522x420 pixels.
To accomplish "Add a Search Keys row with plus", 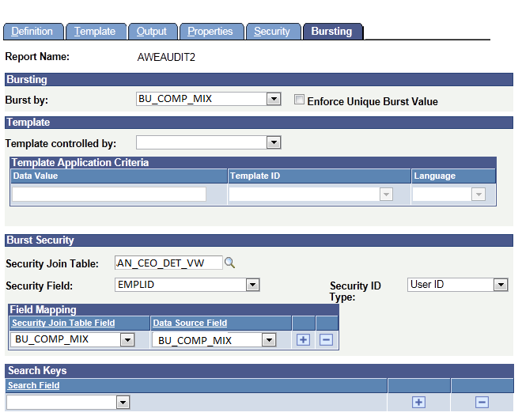I will coord(418,402).
